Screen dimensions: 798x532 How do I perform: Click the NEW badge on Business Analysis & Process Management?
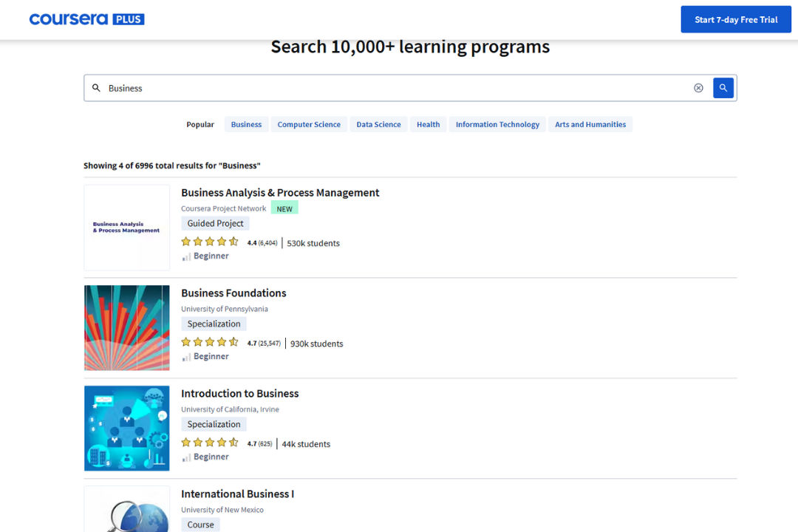pyautogui.click(x=284, y=208)
